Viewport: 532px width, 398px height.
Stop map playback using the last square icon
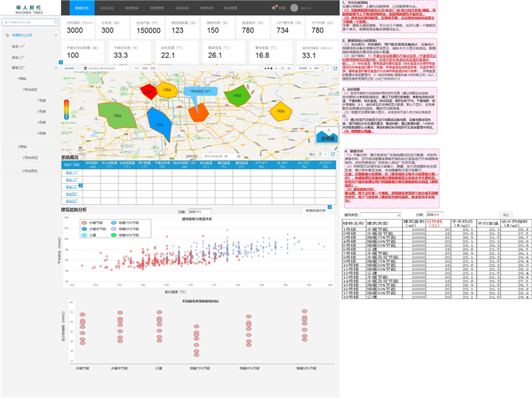271,69
